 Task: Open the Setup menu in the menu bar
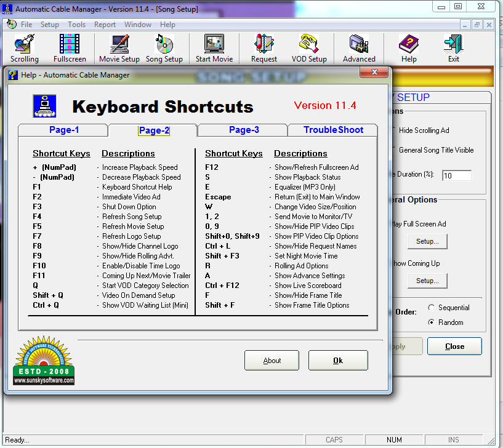pos(49,25)
